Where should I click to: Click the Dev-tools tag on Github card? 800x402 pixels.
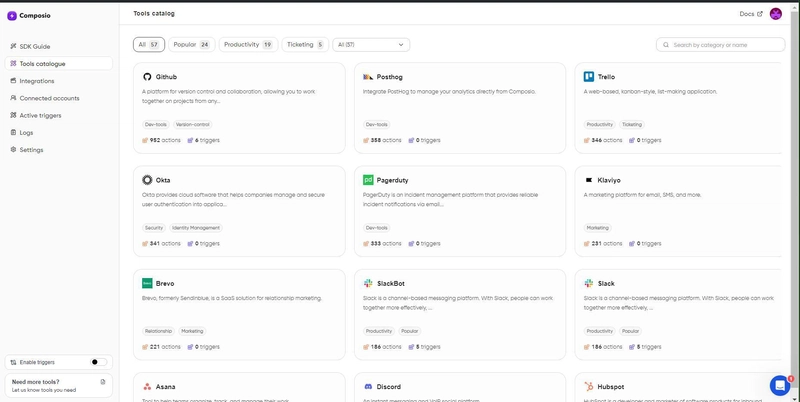tap(156, 124)
